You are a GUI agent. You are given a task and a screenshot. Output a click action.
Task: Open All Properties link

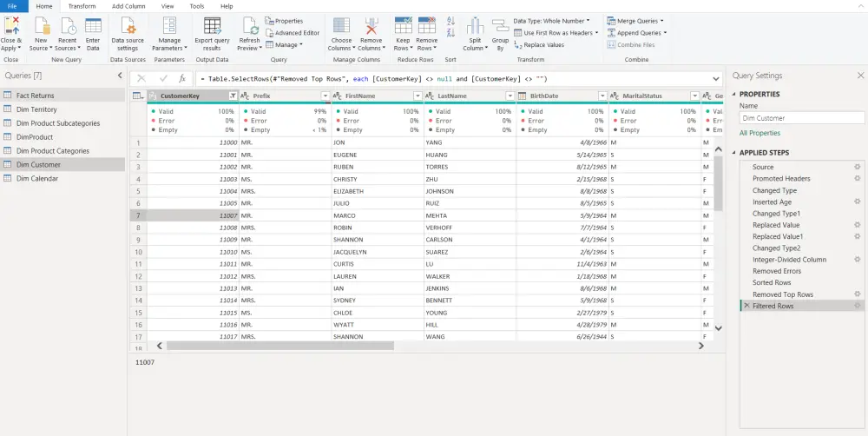(x=759, y=133)
